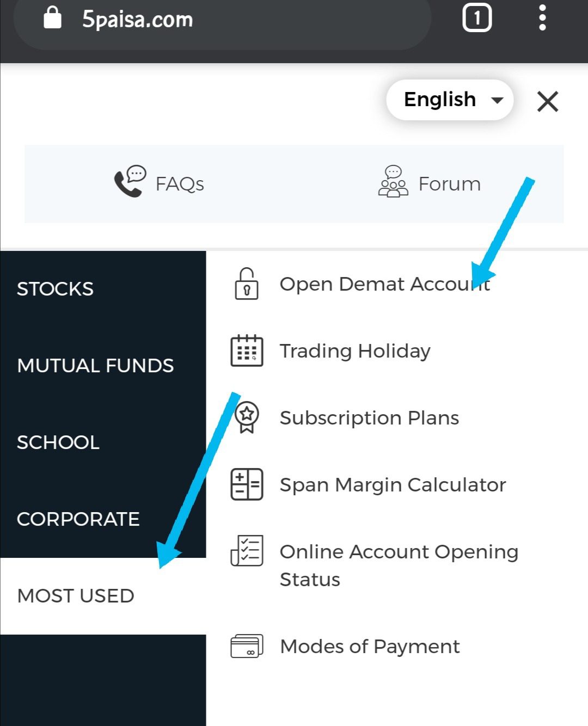This screenshot has height=726, width=588.
Task: Close the navigation menu with X
Action: click(x=548, y=101)
